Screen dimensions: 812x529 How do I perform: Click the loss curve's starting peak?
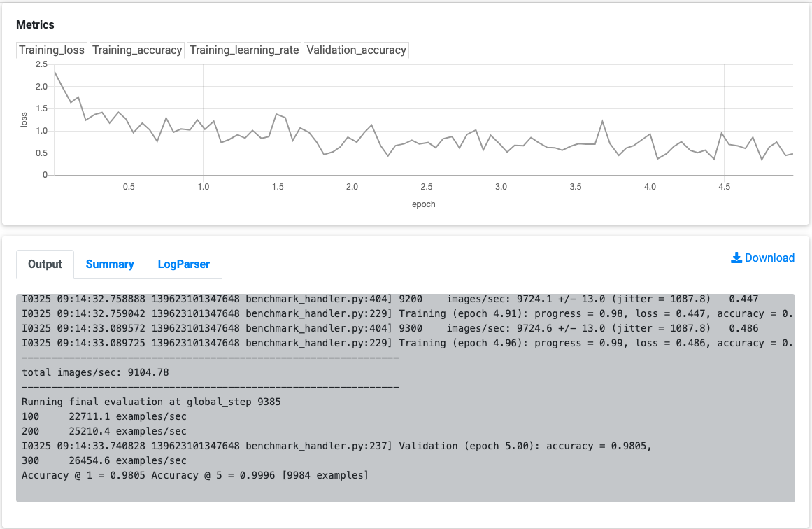(x=55, y=72)
